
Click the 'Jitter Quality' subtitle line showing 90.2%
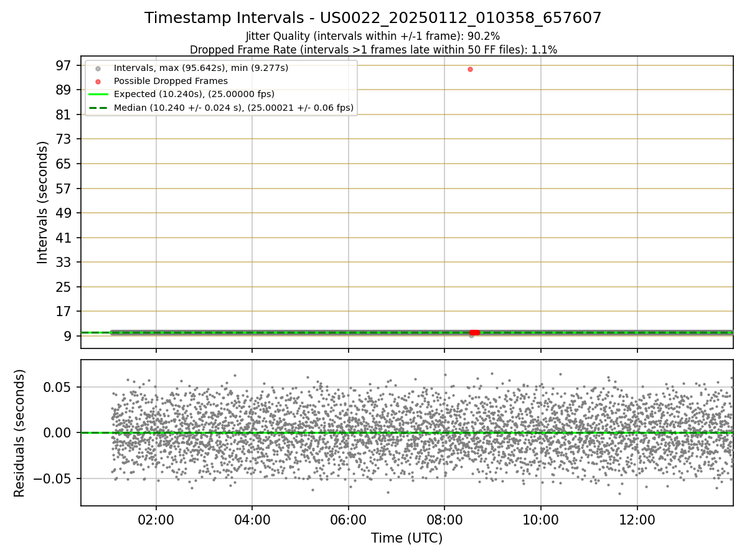pyautogui.click(x=373, y=36)
